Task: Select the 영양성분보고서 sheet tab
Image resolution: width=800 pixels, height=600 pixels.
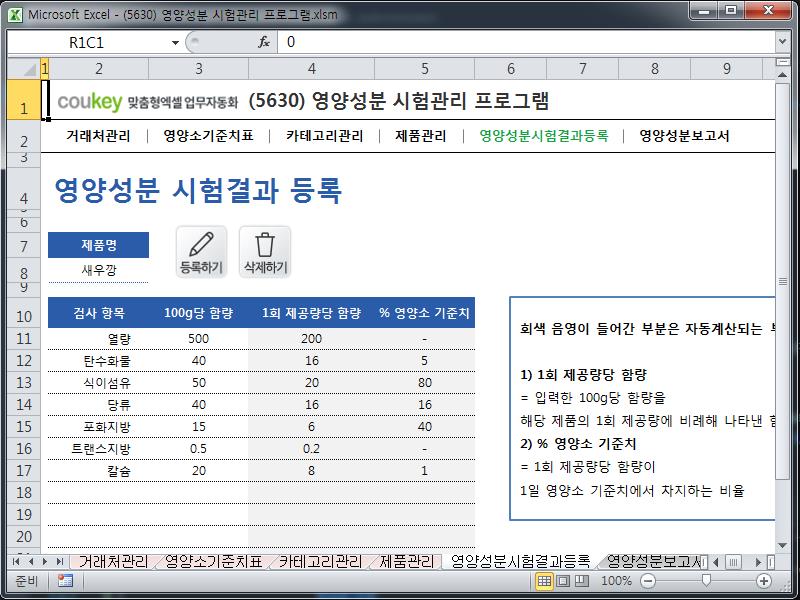Action: tap(654, 562)
